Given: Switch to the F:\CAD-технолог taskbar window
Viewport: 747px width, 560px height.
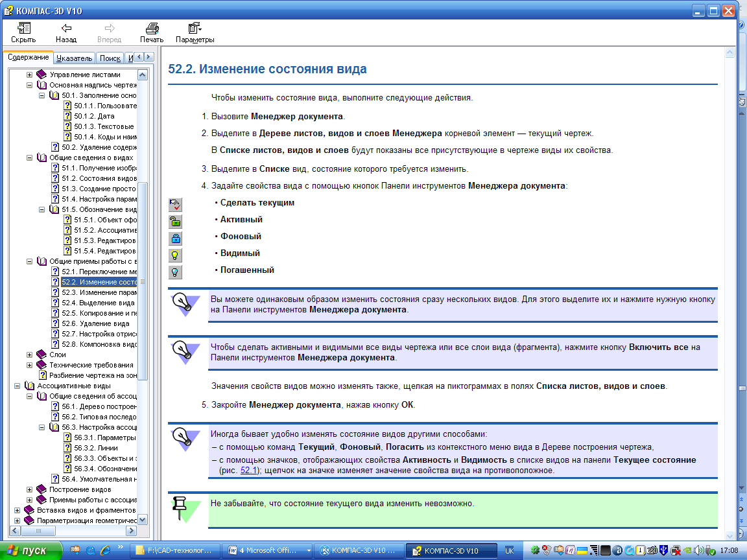Looking at the screenshot, I should tap(175, 550).
